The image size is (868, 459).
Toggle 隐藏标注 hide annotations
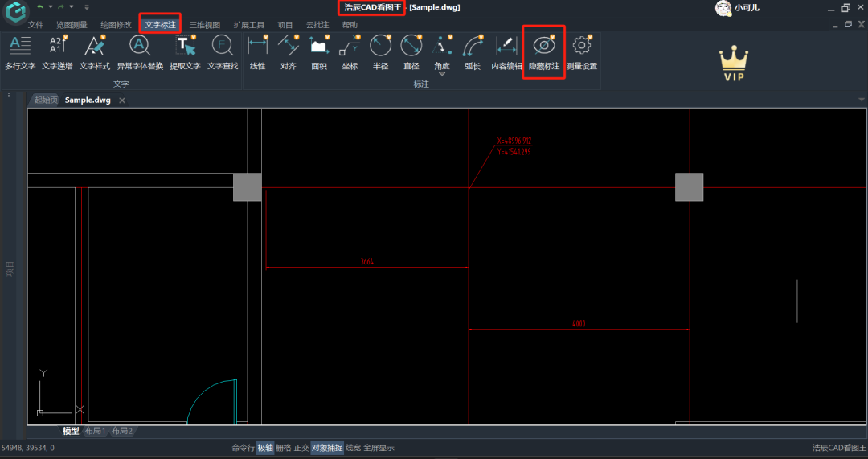544,52
